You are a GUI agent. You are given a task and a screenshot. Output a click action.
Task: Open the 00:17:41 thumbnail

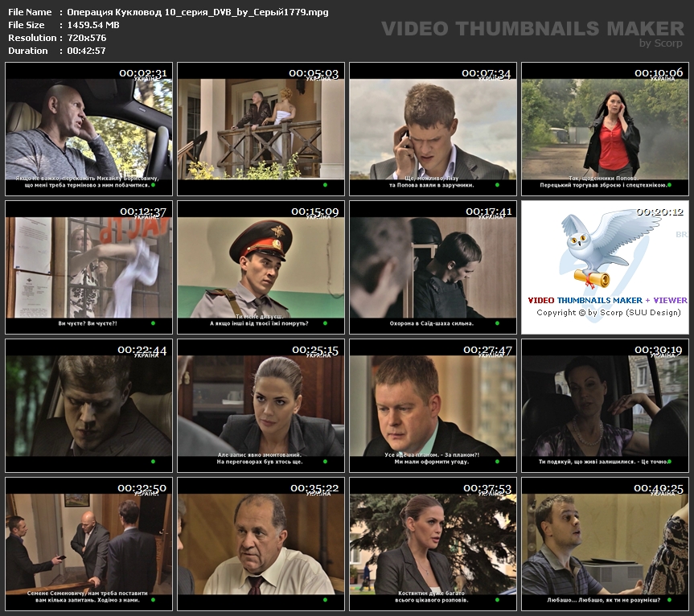tap(433, 267)
